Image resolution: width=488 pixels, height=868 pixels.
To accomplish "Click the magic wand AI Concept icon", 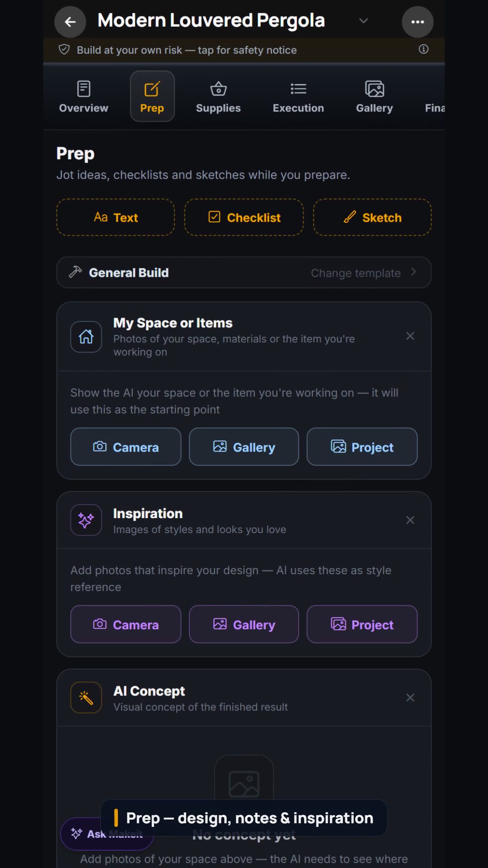I will click(86, 698).
